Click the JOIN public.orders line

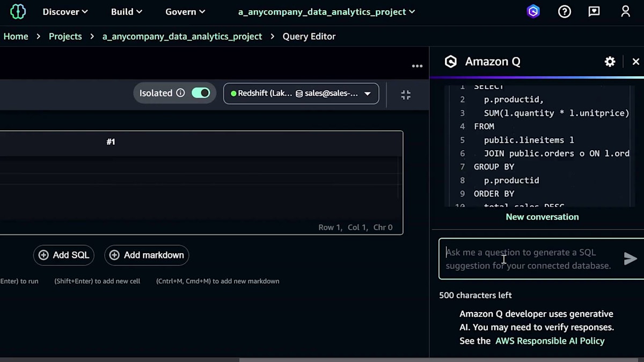557,153
